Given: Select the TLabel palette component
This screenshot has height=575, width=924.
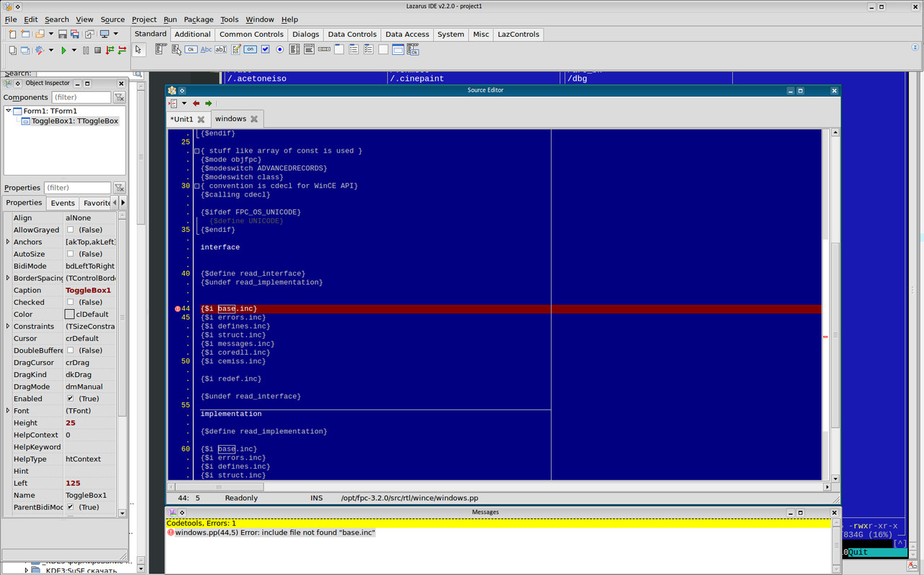Looking at the screenshot, I should (206, 49).
